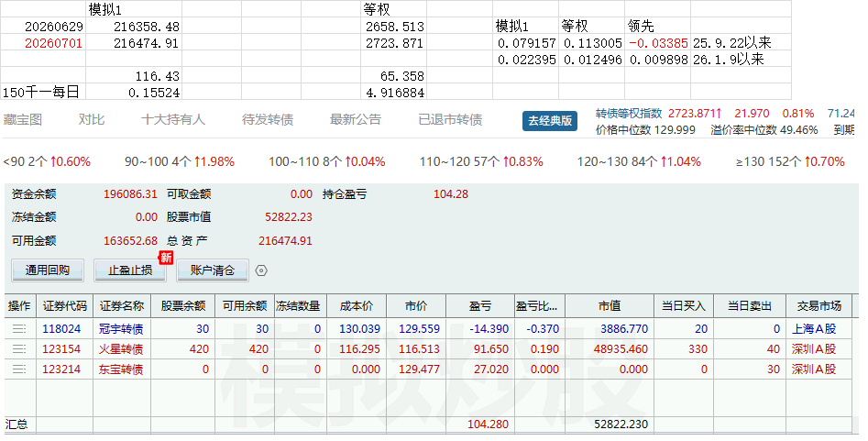
Task: Sort by the 市值 column header
Action: click(x=610, y=306)
